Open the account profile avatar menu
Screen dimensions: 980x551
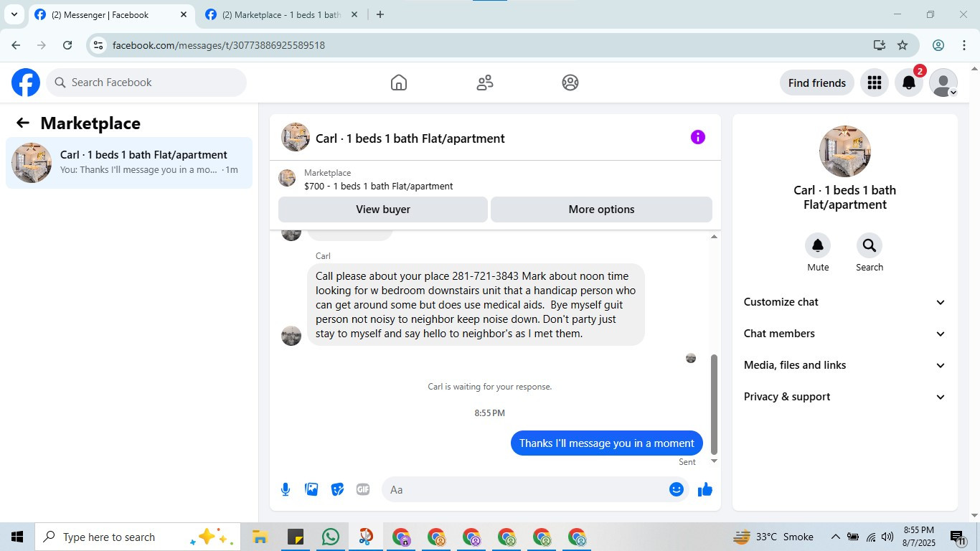(943, 83)
